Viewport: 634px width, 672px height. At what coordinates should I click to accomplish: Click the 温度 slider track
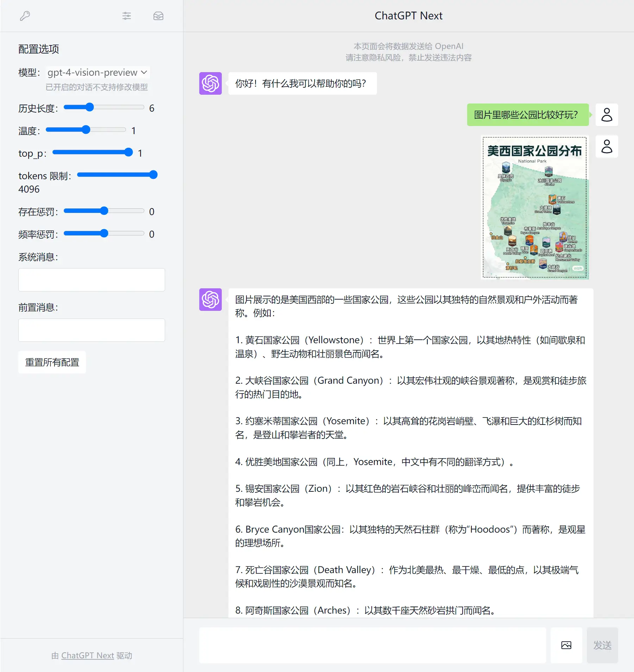(86, 130)
